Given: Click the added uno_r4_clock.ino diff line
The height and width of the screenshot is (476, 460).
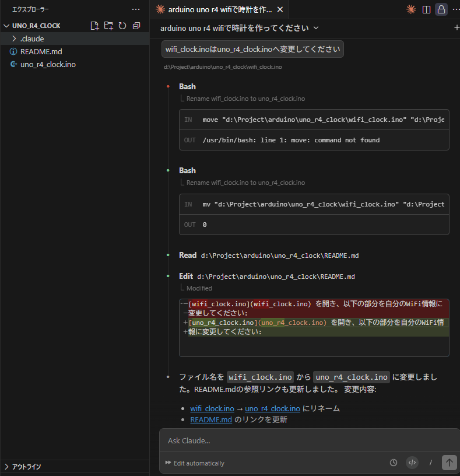Looking at the screenshot, I should (x=314, y=327).
